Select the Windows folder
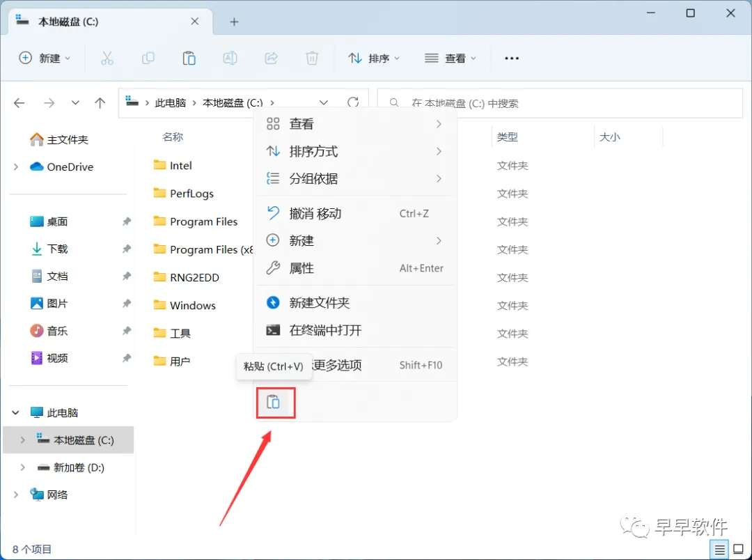Screen dimensions: 752x560 (185, 305)
